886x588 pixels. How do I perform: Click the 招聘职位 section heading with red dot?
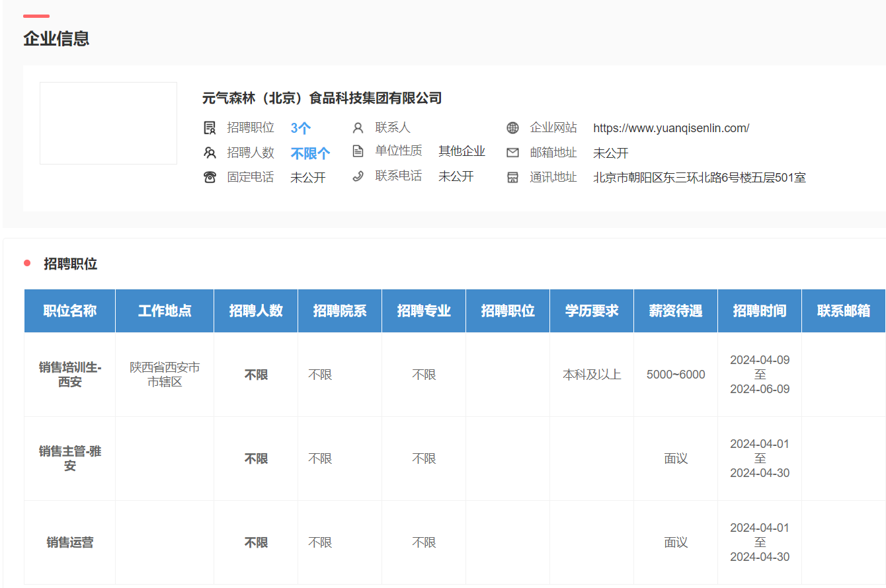pos(70,264)
